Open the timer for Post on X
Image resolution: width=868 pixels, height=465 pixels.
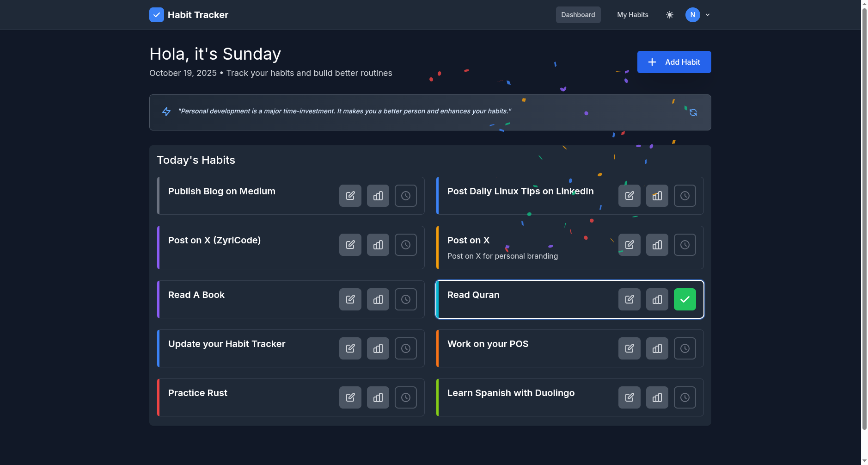click(x=685, y=244)
